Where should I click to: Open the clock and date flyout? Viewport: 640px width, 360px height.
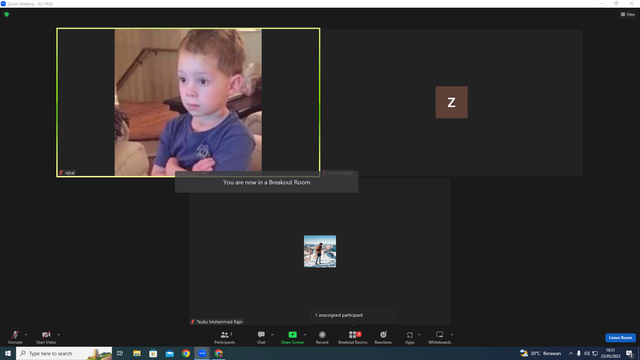[x=610, y=353]
